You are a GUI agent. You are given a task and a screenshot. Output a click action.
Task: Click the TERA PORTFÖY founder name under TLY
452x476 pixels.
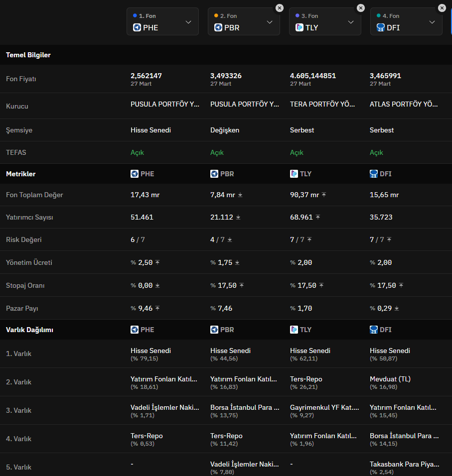323,105
